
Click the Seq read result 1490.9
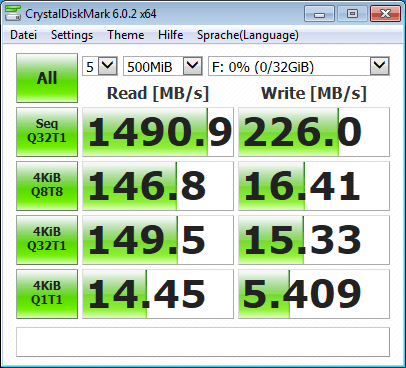[158, 132]
